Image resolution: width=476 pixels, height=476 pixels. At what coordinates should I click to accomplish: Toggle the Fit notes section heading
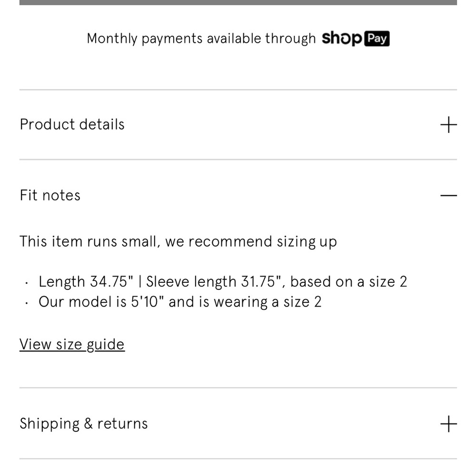(50, 195)
